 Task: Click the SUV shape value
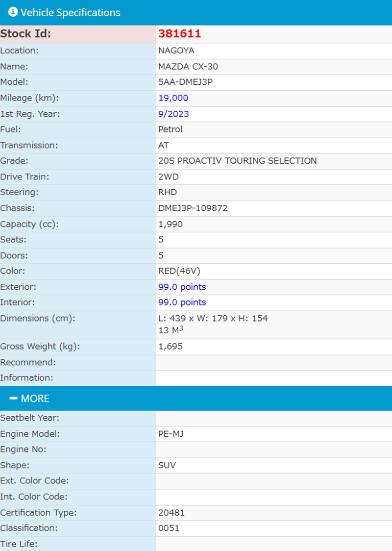click(167, 465)
